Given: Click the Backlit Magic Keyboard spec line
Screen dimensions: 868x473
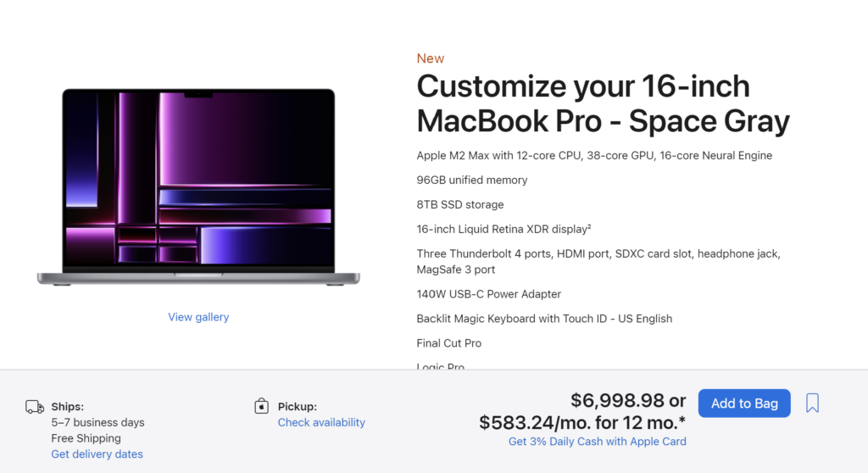Looking at the screenshot, I should pyautogui.click(x=544, y=319).
